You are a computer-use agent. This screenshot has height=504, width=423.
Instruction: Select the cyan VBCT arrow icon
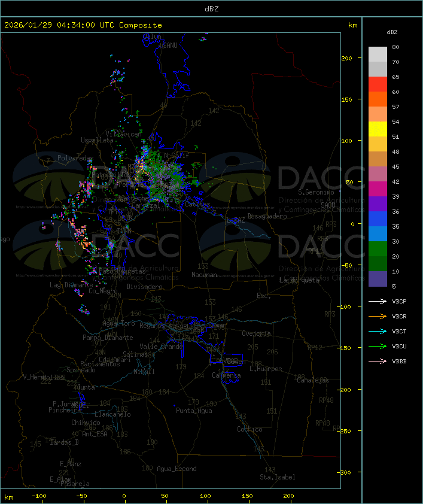coord(377,332)
